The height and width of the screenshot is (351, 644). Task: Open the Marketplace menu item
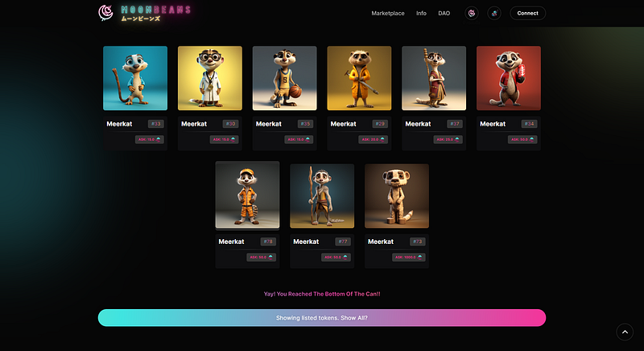pos(388,13)
